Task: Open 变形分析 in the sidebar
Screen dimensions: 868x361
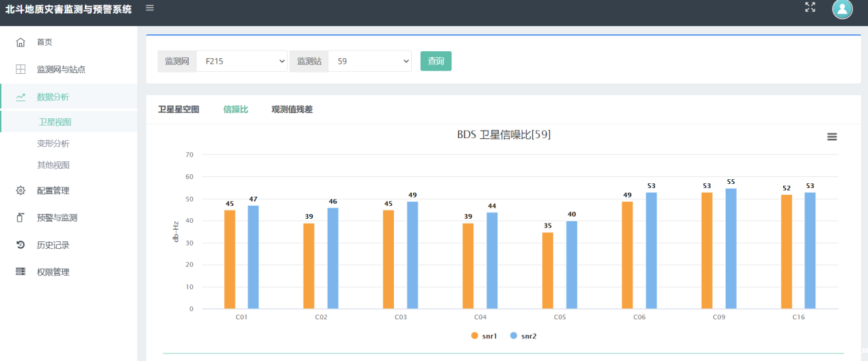Action: tap(53, 144)
